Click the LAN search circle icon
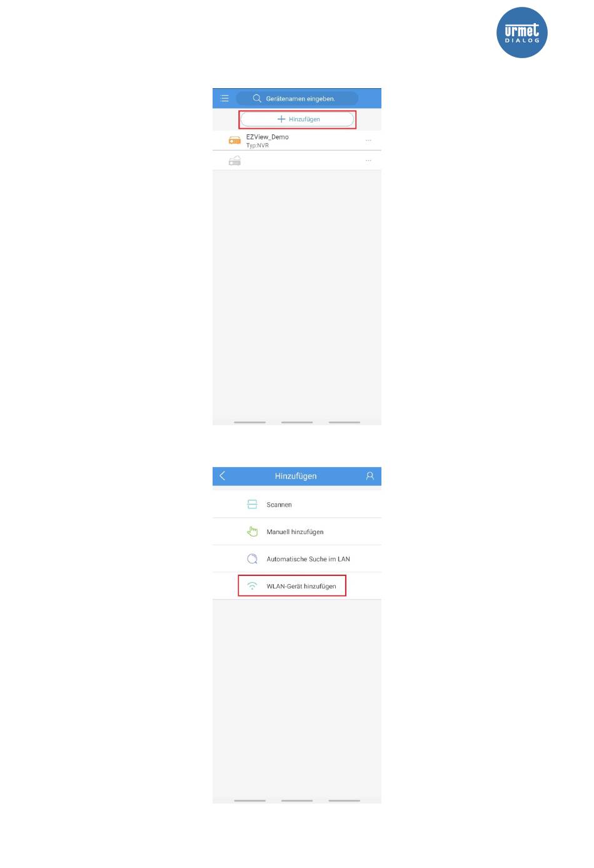The height and width of the screenshot is (868, 594). [x=252, y=558]
